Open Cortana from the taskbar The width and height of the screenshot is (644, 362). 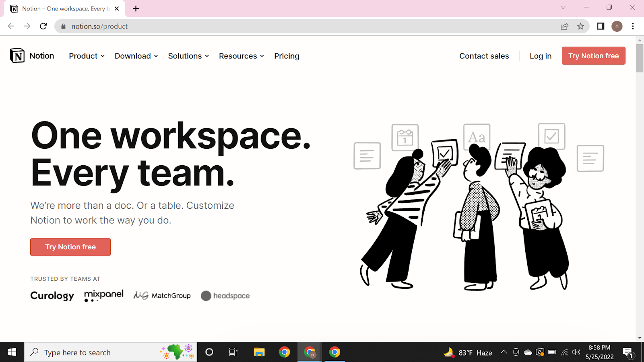tap(209, 352)
